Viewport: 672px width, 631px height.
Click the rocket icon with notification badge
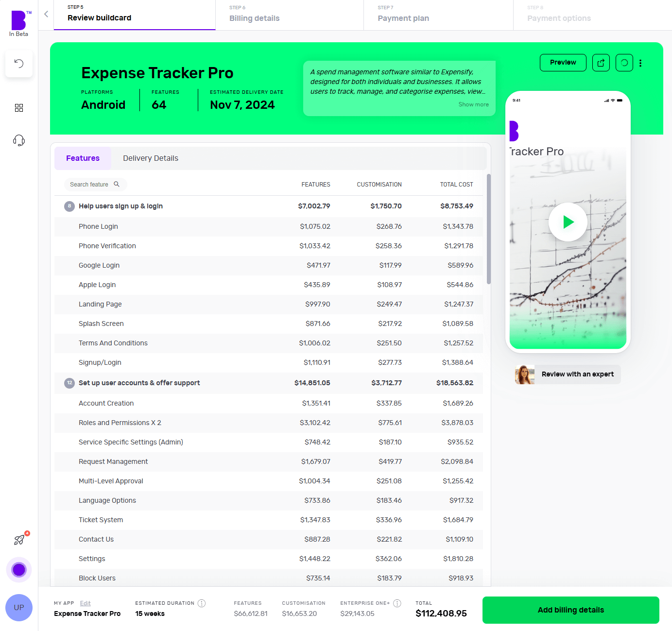[x=20, y=539]
